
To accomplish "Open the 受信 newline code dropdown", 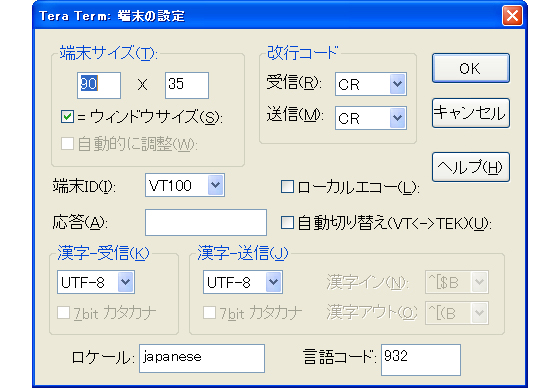I will pyautogui.click(x=371, y=84).
